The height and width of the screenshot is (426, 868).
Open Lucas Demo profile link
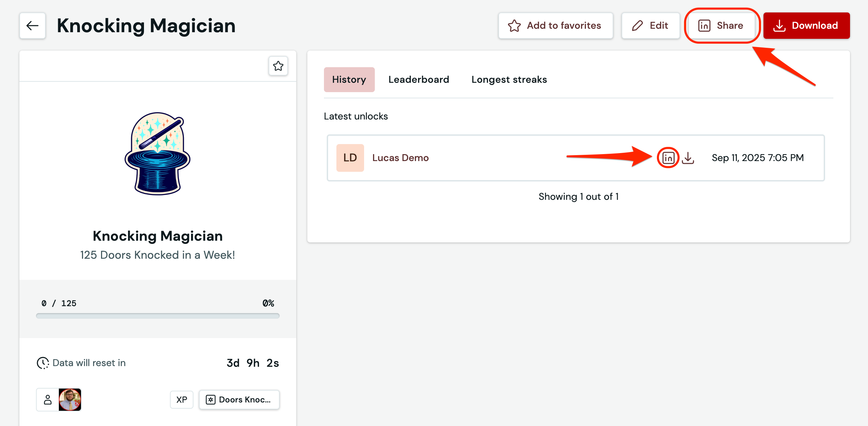pyautogui.click(x=400, y=158)
